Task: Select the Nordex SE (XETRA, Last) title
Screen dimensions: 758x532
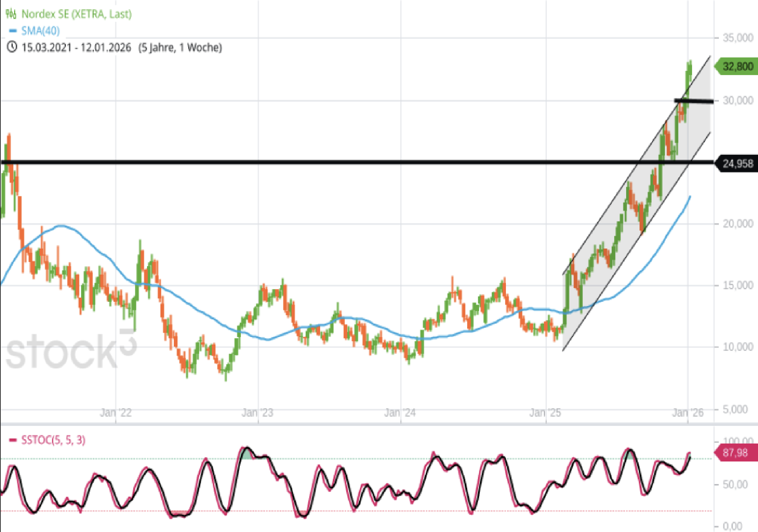Action: 77,14
